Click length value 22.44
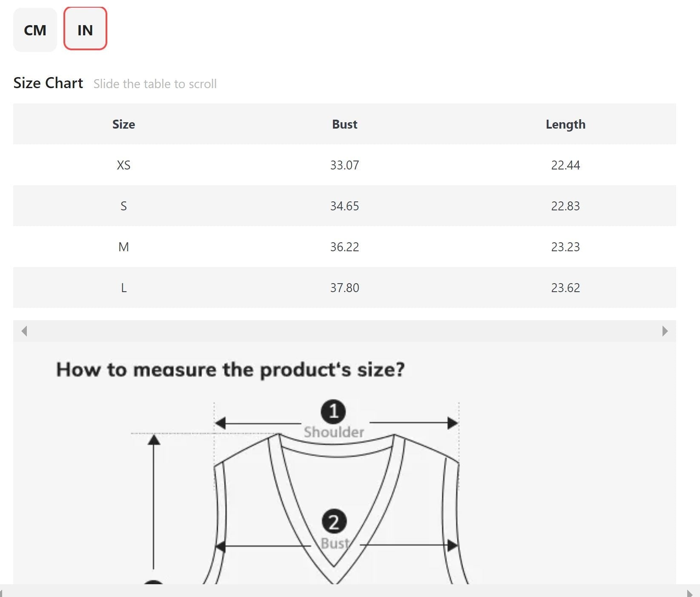Viewport: 700px width, 597px height. pos(565,165)
